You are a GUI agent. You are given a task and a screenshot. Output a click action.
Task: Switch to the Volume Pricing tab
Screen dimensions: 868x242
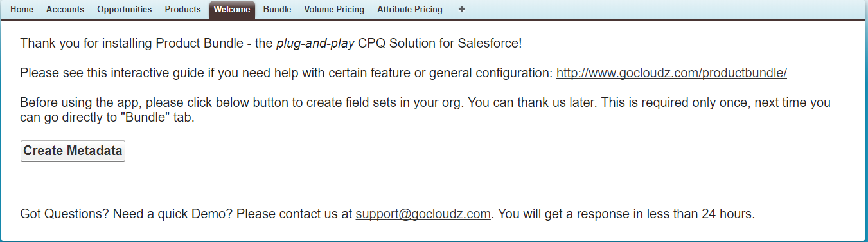(x=334, y=10)
